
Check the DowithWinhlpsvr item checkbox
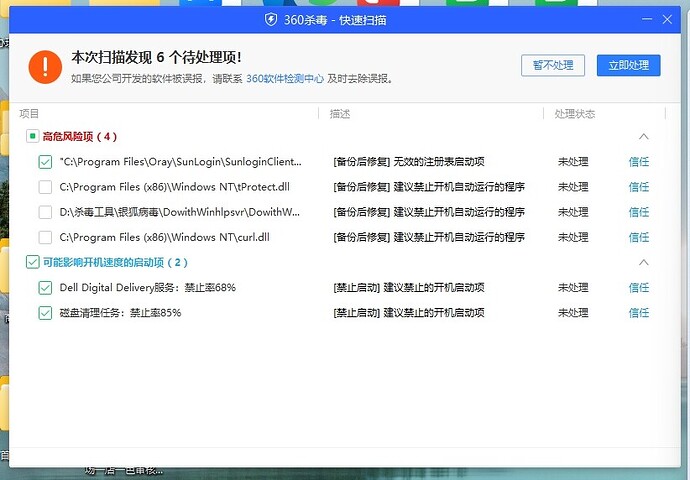coord(45,212)
